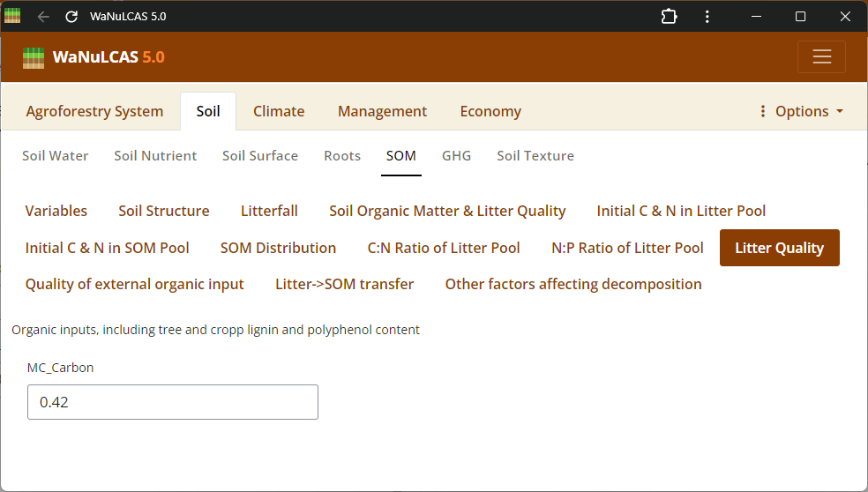Go to the Economy tab
Screen dimensions: 868x492
pos(490,111)
